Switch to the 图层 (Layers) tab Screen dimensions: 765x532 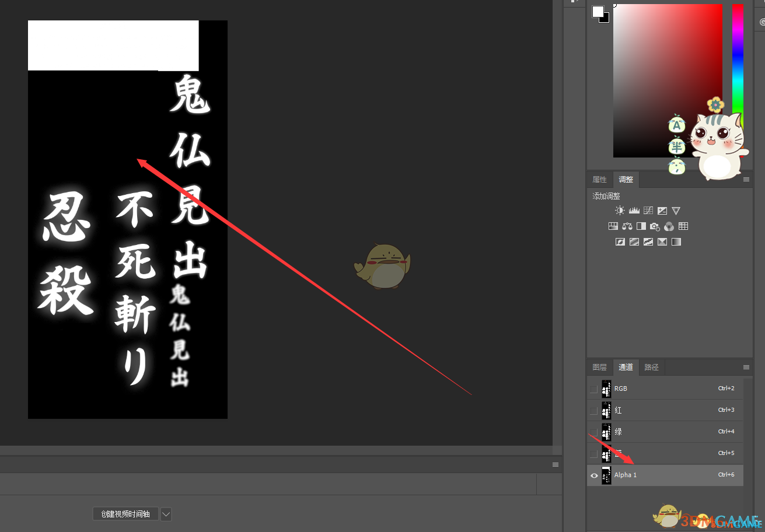(599, 367)
